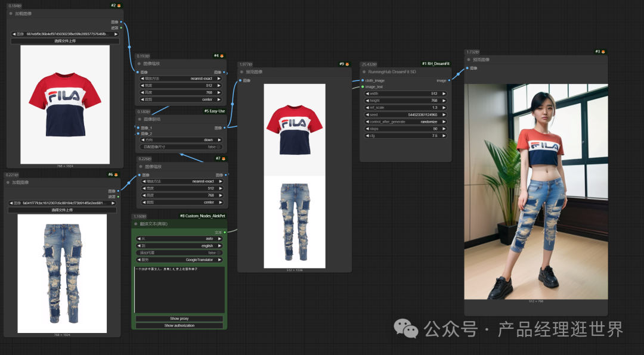
Task: Open 裁剪 center dropdown in node #7
Action: pos(183,203)
